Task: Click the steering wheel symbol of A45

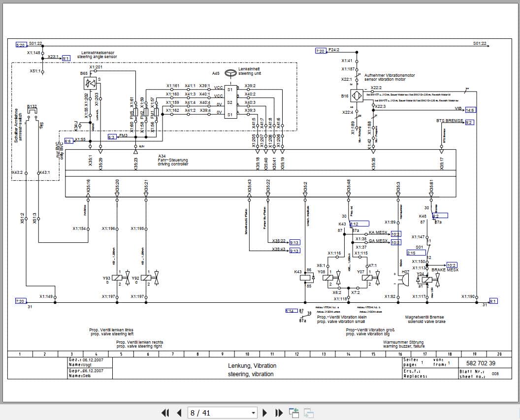Action: 230,72
